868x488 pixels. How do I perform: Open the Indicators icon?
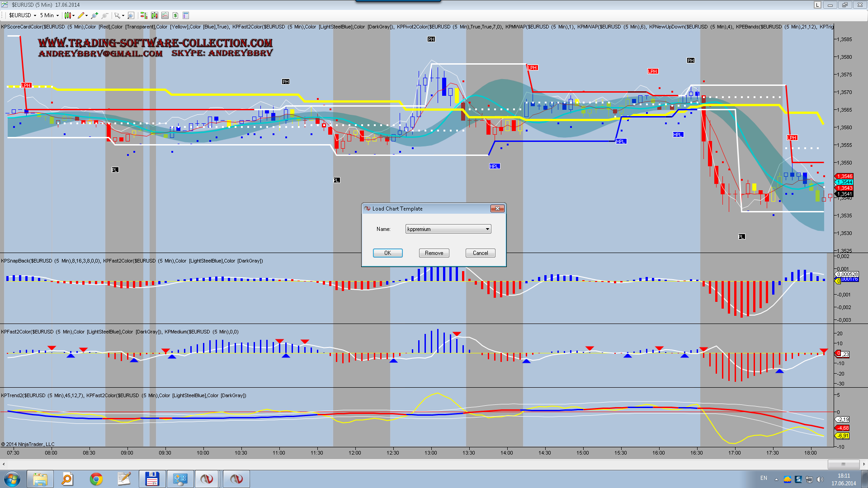[x=165, y=15]
